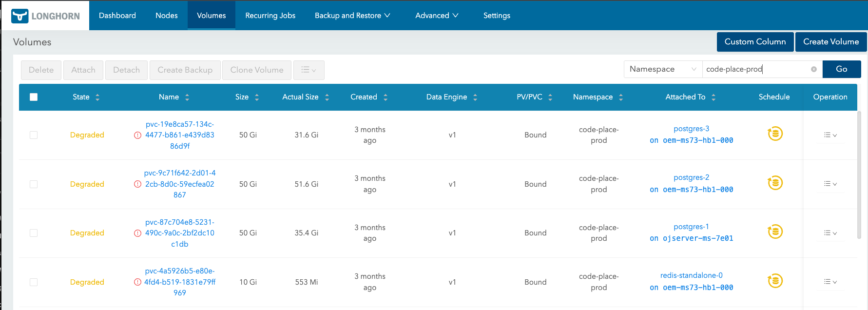Switch to the Volumes tab

(212, 16)
